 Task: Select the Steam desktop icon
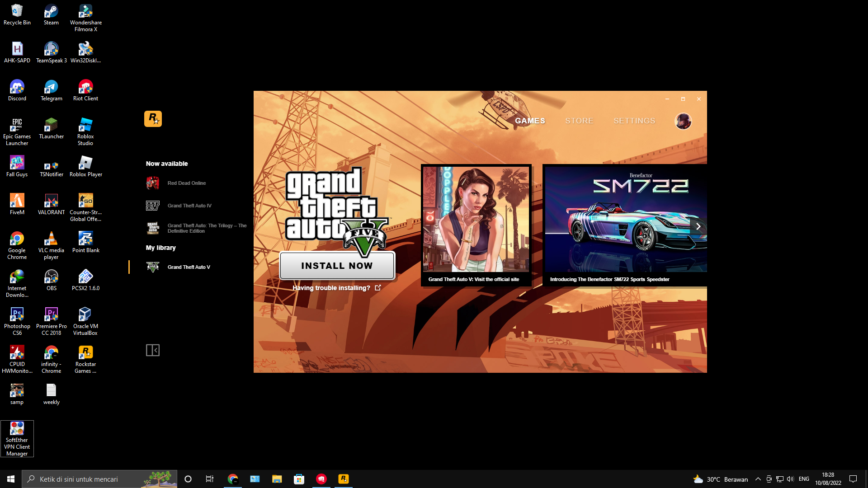(51, 15)
